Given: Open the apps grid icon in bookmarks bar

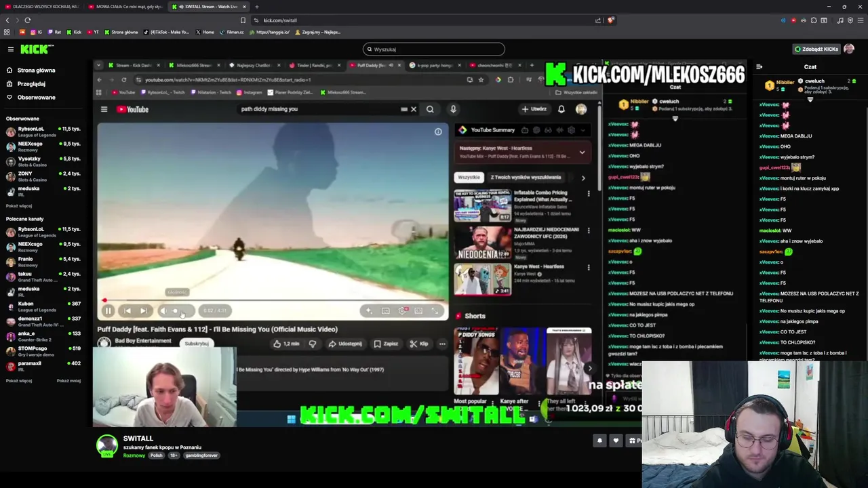Looking at the screenshot, I should coord(7,32).
